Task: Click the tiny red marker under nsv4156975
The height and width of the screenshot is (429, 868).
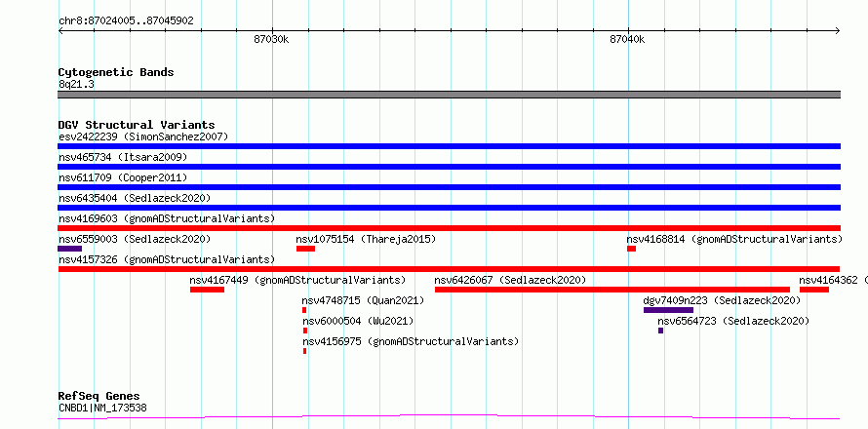Action: coord(304,351)
